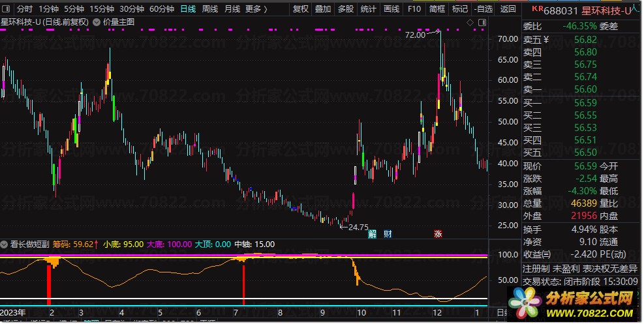Click the 解 marker below the chart
The height and width of the screenshot is (324, 644).
point(372,234)
